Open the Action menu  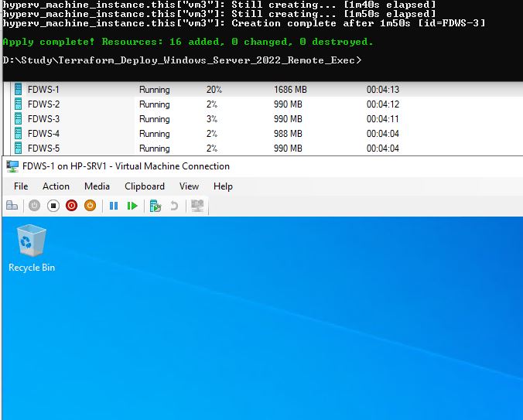(x=56, y=186)
